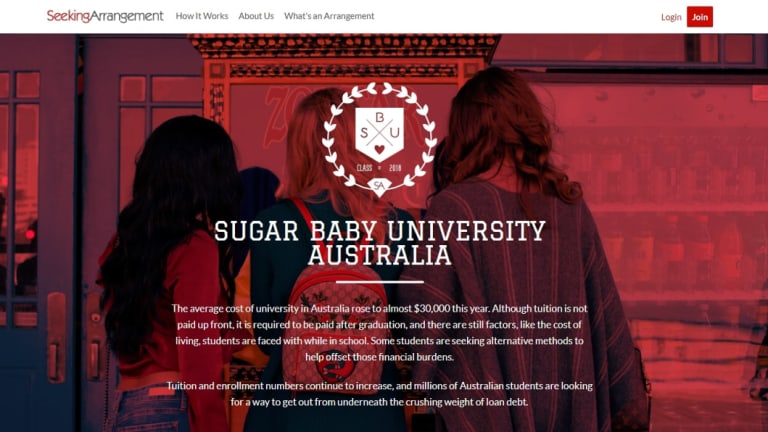This screenshot has width=768, height=432.
Task: Click the SA diamond icon below crest
Action: click(x=379, y=186)
